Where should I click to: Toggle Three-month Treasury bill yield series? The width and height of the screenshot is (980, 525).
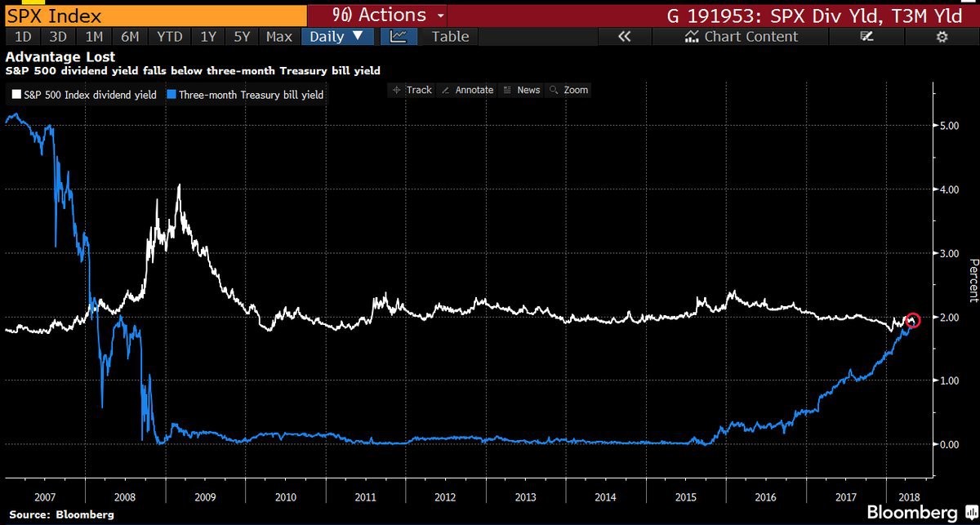248,95
